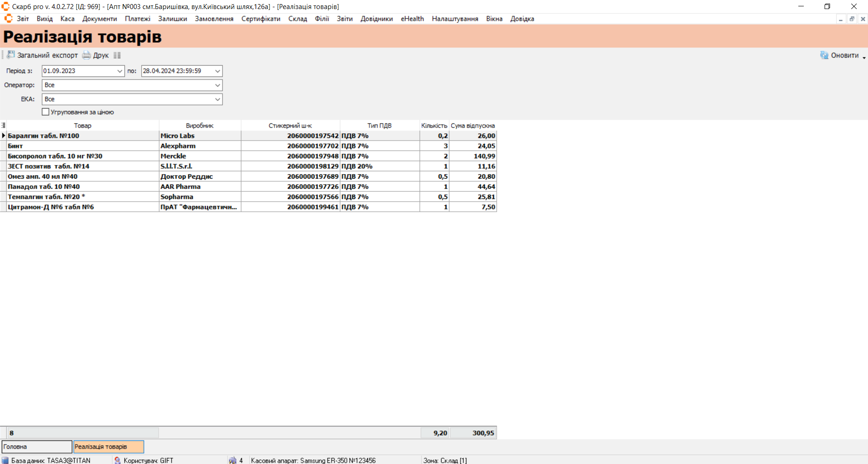The image size is (868, 464).
Task: Enable the Угруповання за ціною checkbox
Action: click(45, 112)
